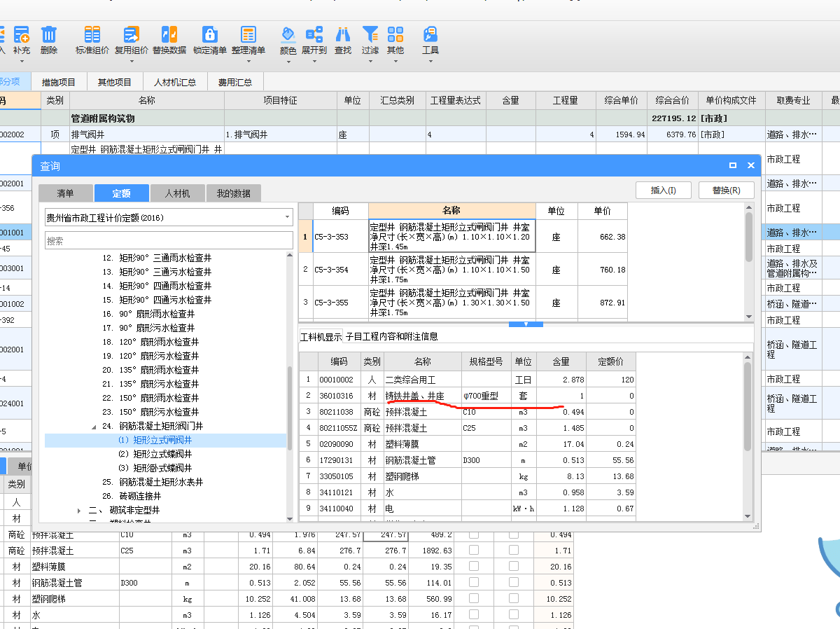Viewport: 840px width, 629px height.
Task: Tick the first checkbox in the 水 row
Action: 474,616
